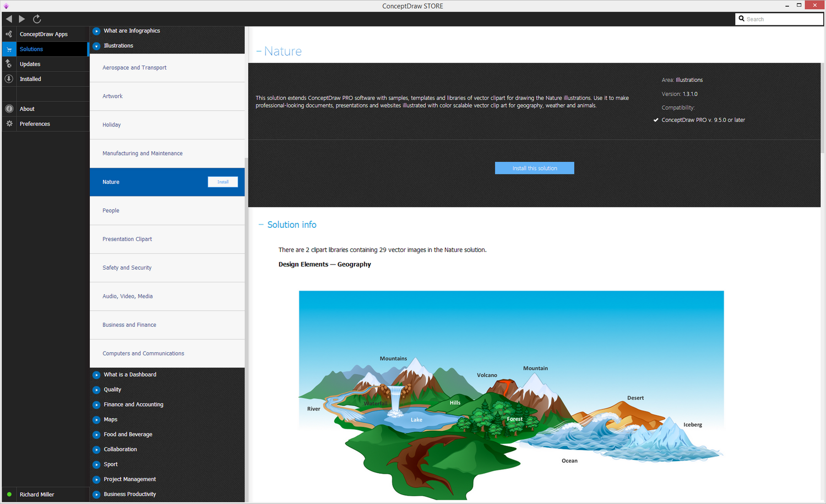
Task: Click the search magnifier icon
Action: (742, 19)
